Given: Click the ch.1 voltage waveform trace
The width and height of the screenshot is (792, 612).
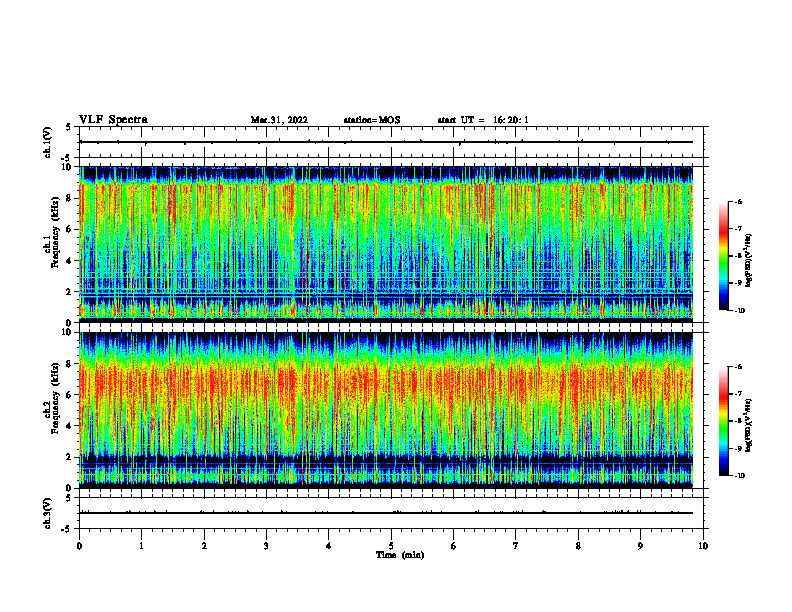Looking at the screenshot, I should [386, 142].
